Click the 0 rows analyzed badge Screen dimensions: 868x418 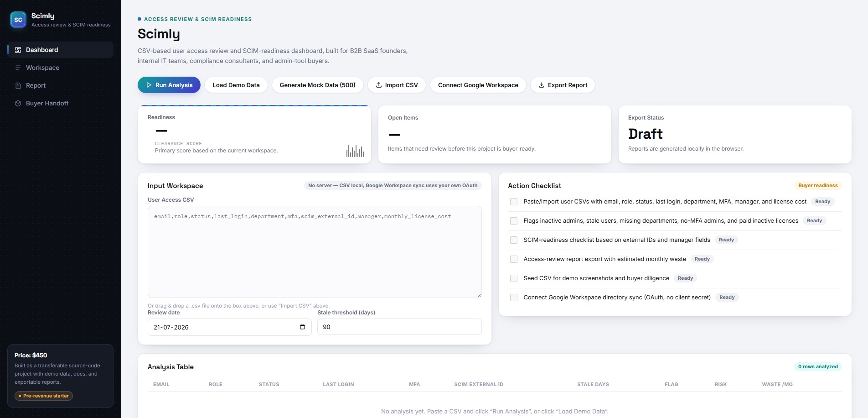[818, 366]
